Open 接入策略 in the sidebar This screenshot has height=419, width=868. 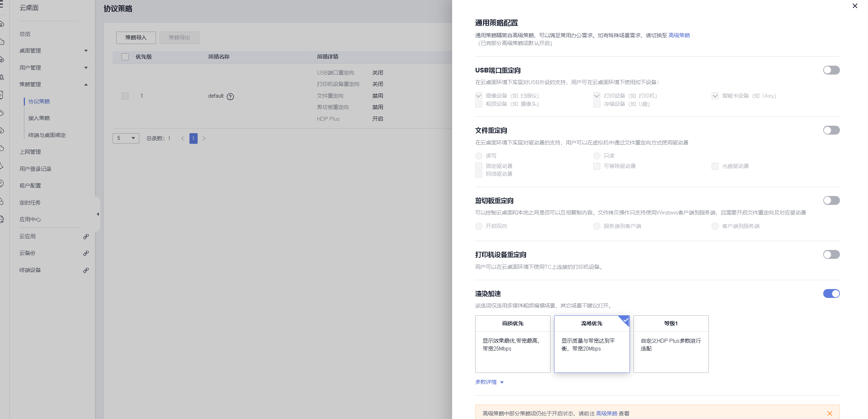(39, 118)
